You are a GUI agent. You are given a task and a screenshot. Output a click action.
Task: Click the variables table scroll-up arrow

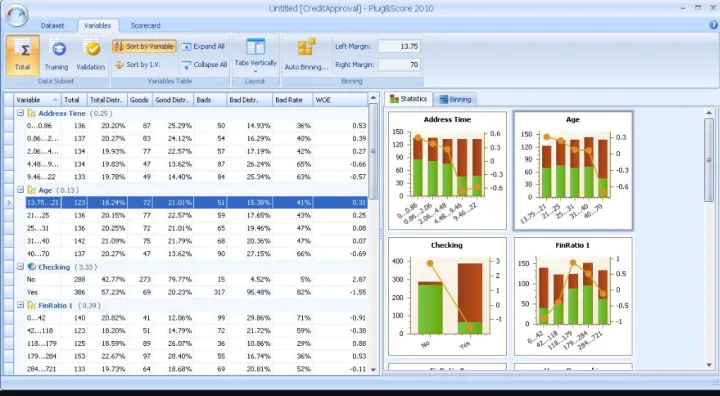pos(373,97)
